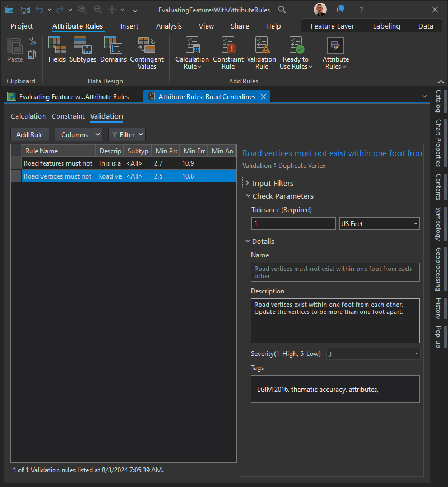Screen dimensions: 448x487
Task: Select the 'Road features must not' rule row
Action: pos(58,163)
